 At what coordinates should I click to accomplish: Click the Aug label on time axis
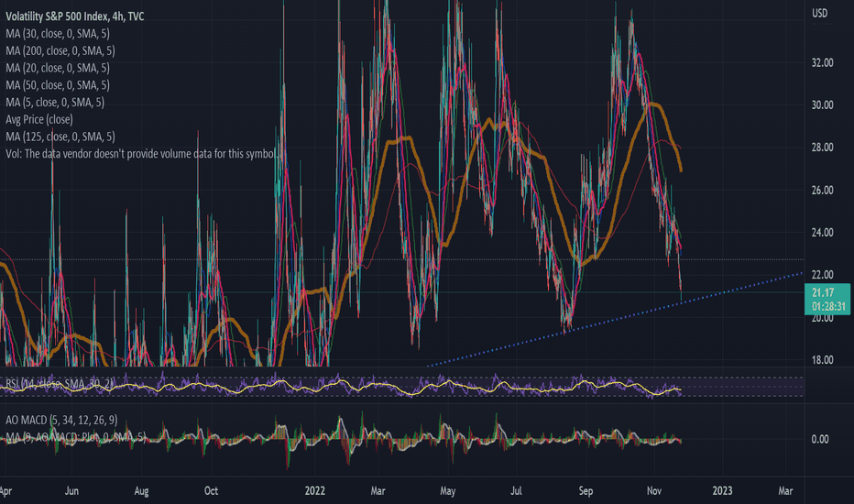pyautogui.click(x=141, y=491)
